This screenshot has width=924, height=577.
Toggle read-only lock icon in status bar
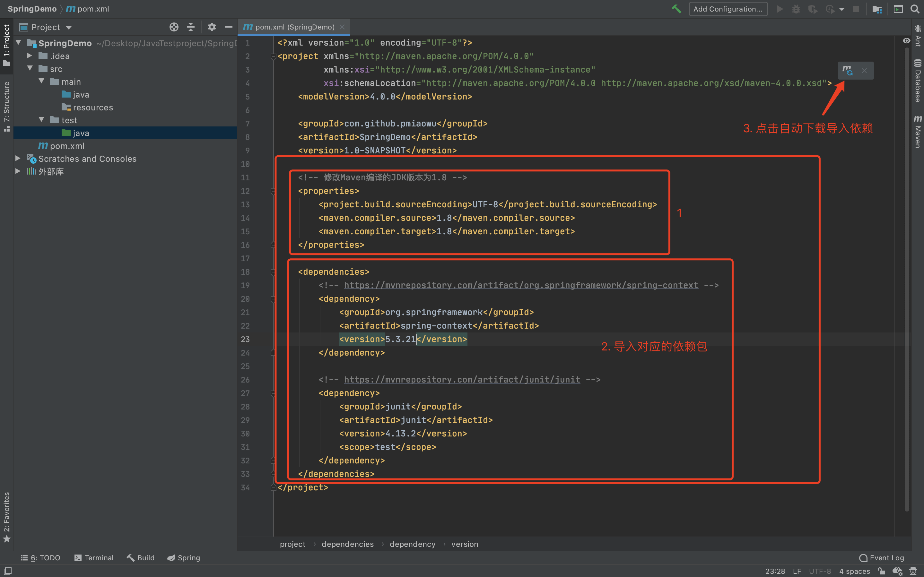(x=881, y=571)
